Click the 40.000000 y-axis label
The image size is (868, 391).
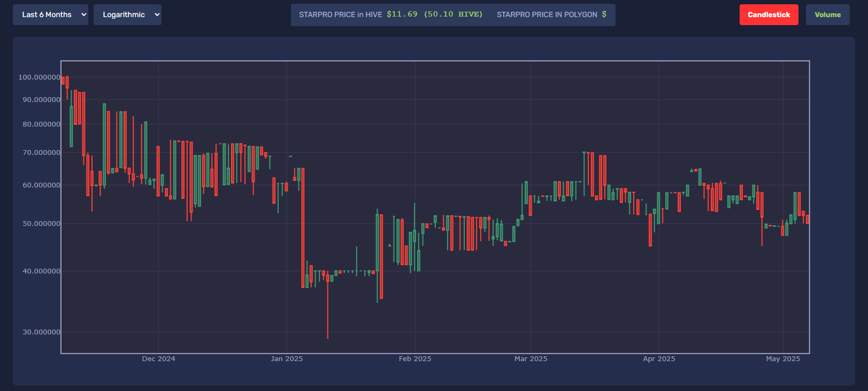tap(42, 271)
